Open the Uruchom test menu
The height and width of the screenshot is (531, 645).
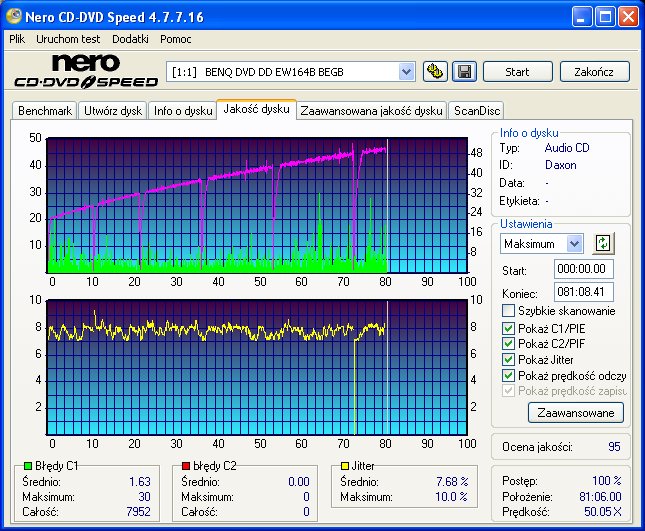tap(68, 39)
